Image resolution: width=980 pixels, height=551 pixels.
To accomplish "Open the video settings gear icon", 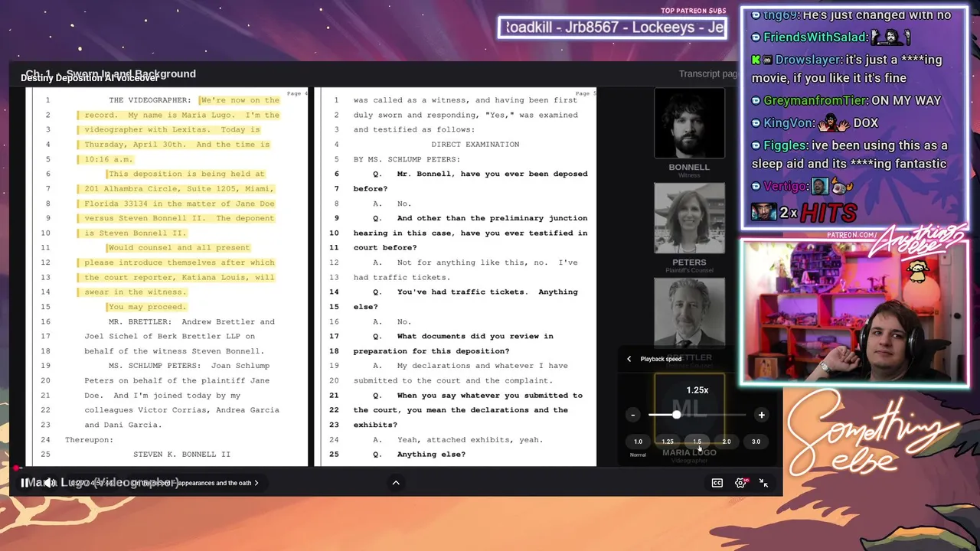I will (740, 483).
